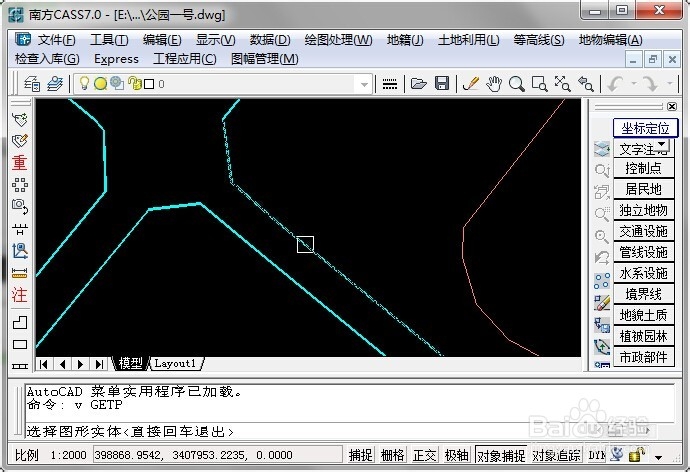This screenshot has height=472, width=690.
Task: Toggle the layer lightbulb on/off icon
Action: pos(84,83)
